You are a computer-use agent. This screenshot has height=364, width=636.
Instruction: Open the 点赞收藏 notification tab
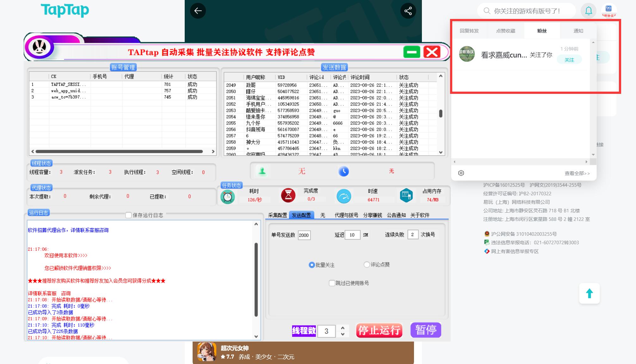click(505, 31)
